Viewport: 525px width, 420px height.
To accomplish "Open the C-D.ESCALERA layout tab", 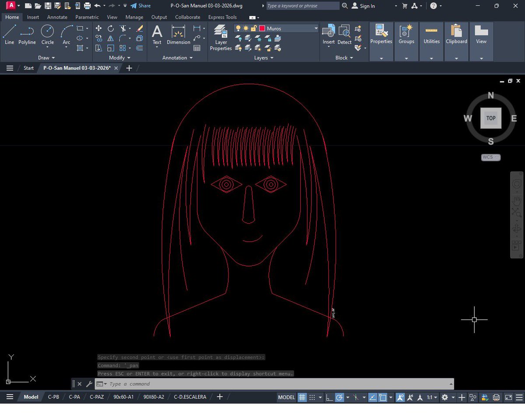I will [x=190, y=397].
